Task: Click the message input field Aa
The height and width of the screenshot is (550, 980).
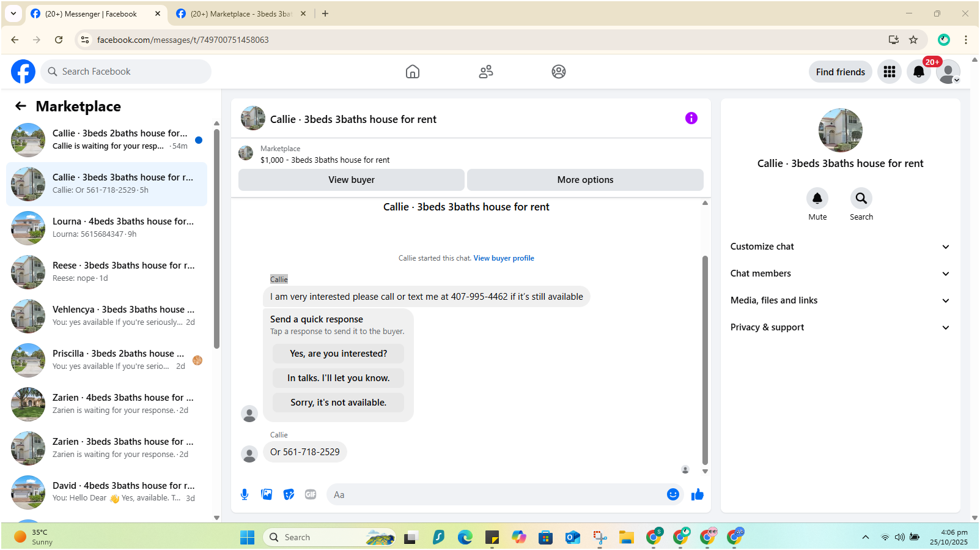Action: tap(496, 494)
